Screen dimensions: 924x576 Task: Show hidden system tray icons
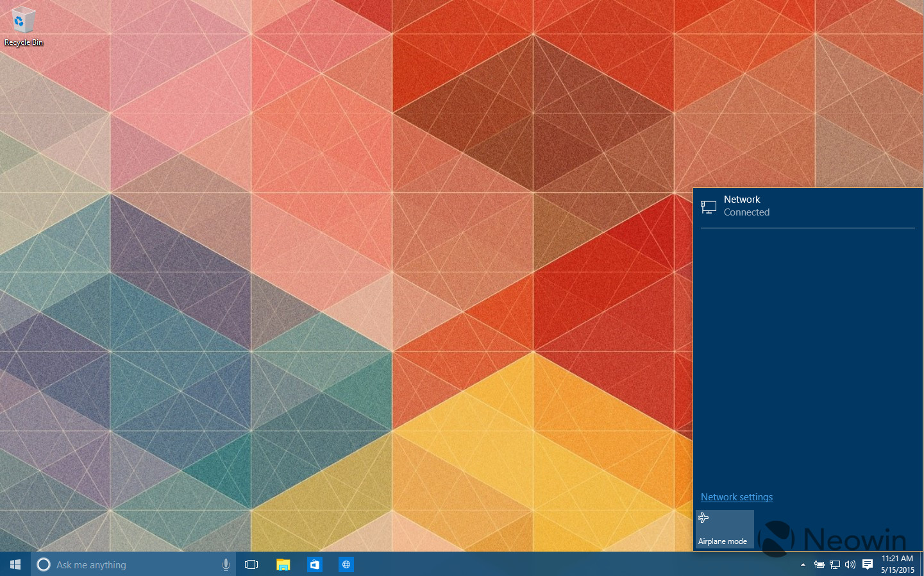pyautogui.click(x=803, y=564)
